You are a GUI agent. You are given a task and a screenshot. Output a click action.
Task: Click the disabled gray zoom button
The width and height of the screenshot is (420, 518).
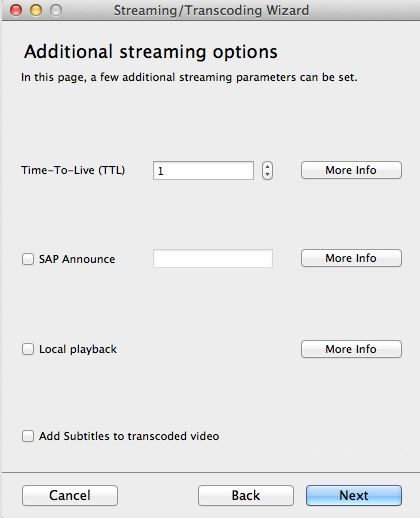pos(56,10)
